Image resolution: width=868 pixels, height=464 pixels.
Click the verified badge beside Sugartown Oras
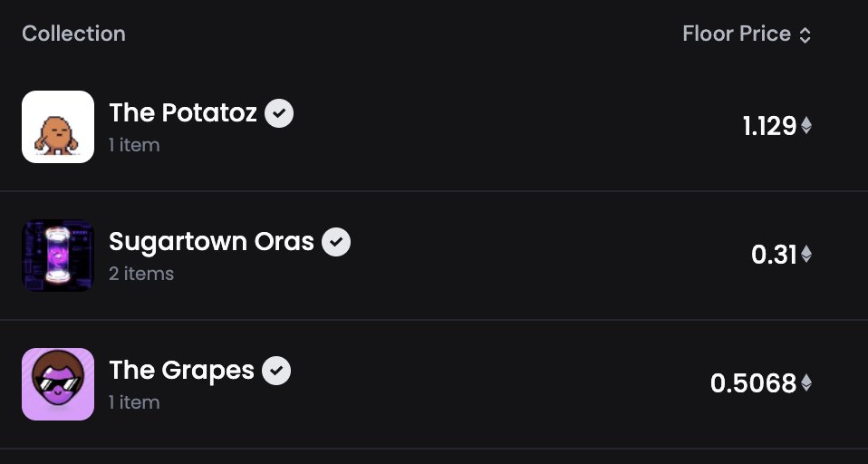[336, 242]
